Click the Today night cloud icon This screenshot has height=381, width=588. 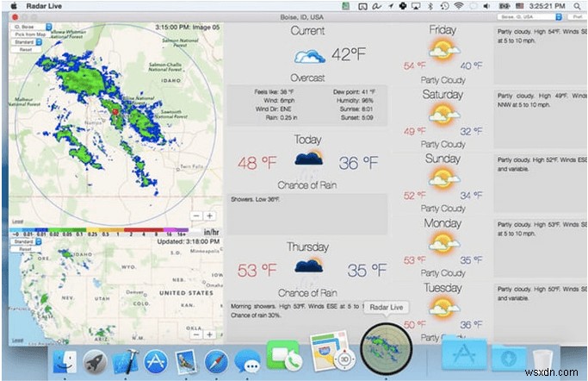tap(308, 159)
